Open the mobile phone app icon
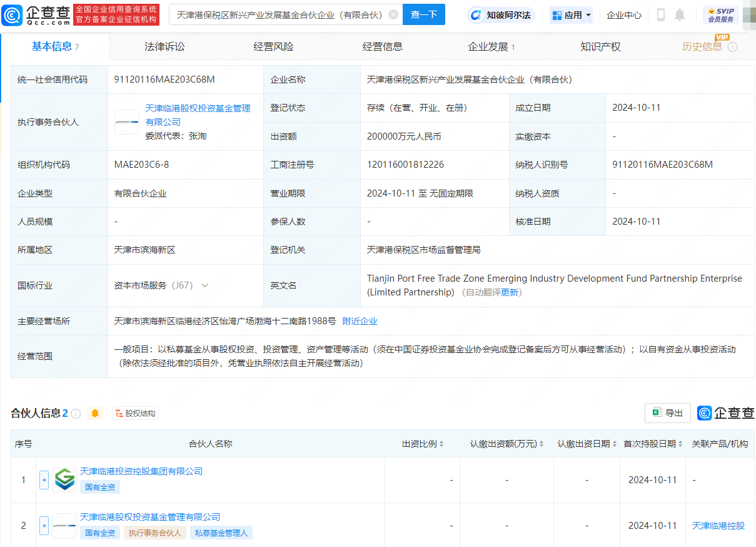 (661, 14)
